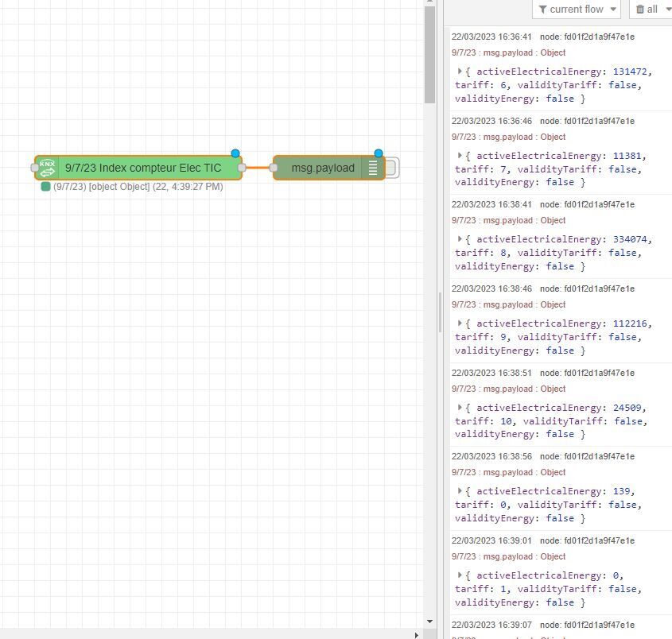Click the canvas vertical scrollbar thumb
672x639 pixels.
430,55
